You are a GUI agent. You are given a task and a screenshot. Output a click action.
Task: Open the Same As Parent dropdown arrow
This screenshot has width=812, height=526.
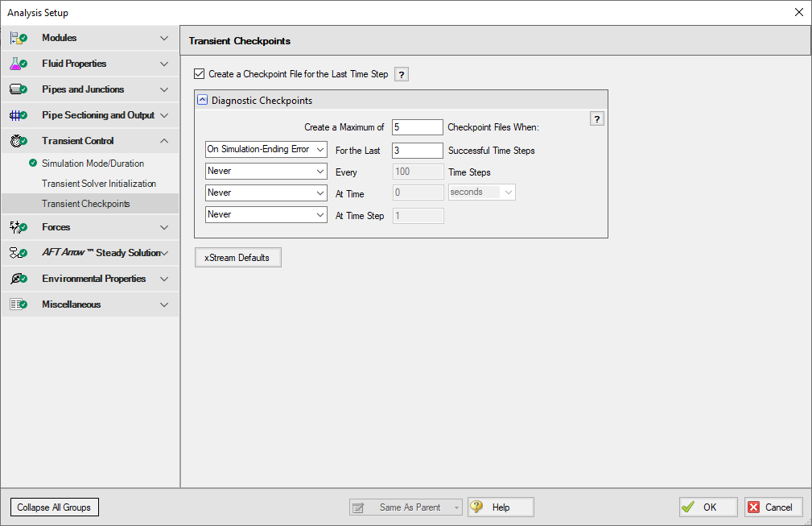pos(456,507)
